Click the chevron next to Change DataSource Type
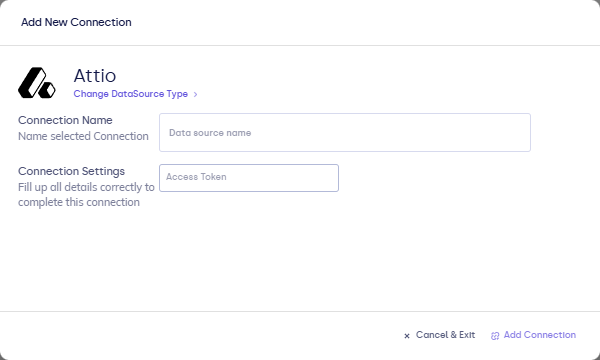Image resolution: width=600 pixels, height=360 pixels. (x=195, y=94)
